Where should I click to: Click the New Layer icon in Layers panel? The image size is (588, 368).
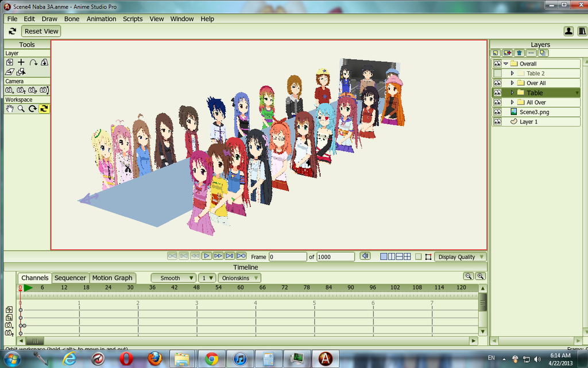[496, 53]
